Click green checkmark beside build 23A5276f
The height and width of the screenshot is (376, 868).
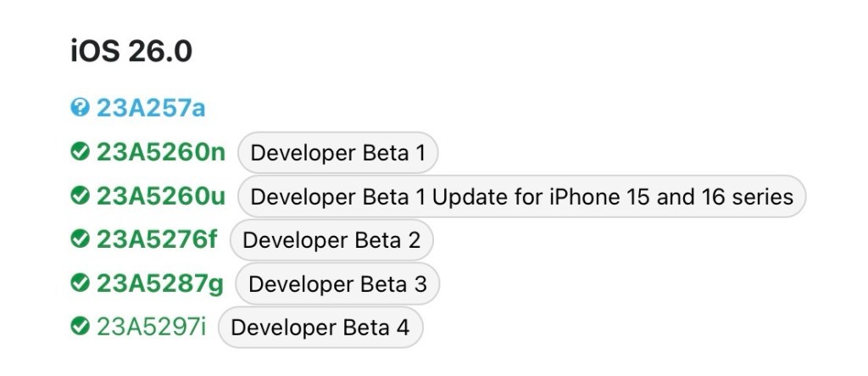point(81,240)
